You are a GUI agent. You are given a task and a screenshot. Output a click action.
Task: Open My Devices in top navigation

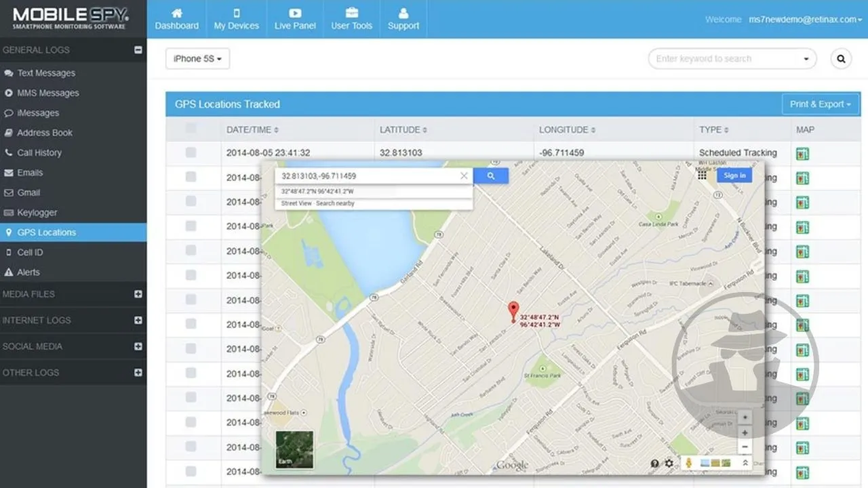(236, 19)
